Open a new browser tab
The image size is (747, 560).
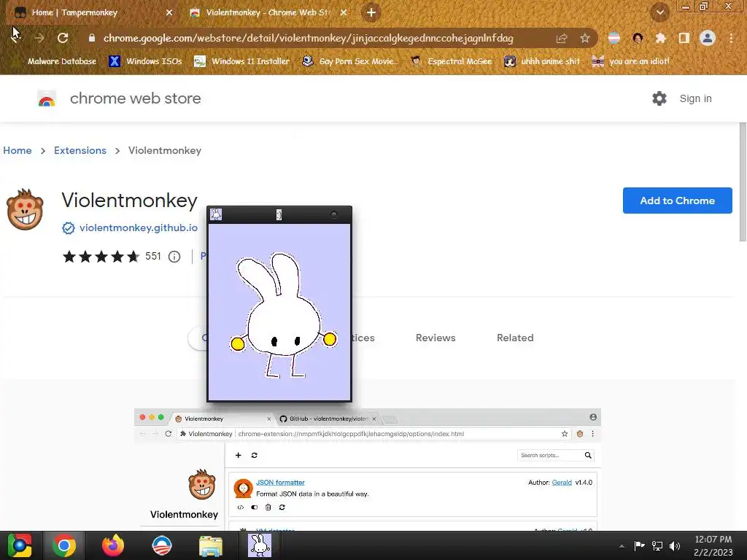coord(371,13)
